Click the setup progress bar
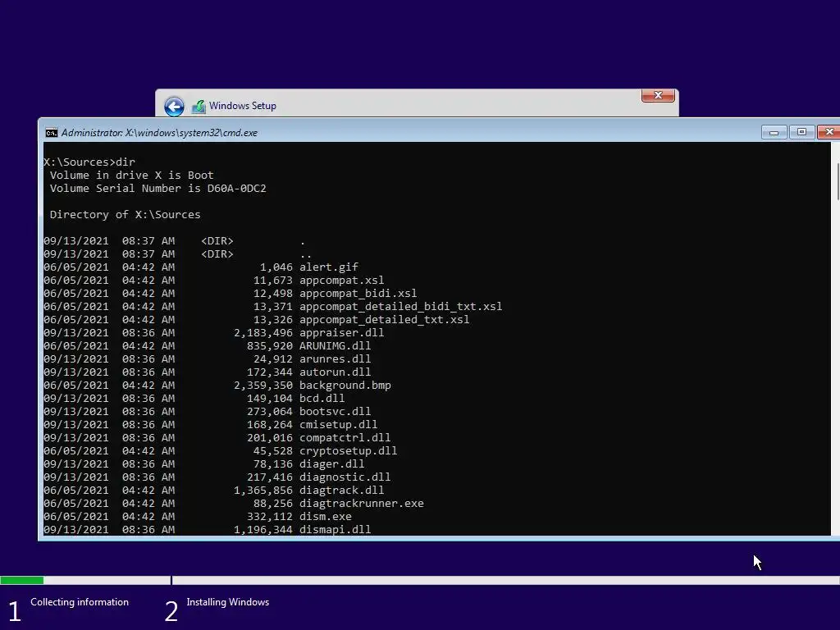Screen dimensions: 840x630 click(x=420, y=580)
